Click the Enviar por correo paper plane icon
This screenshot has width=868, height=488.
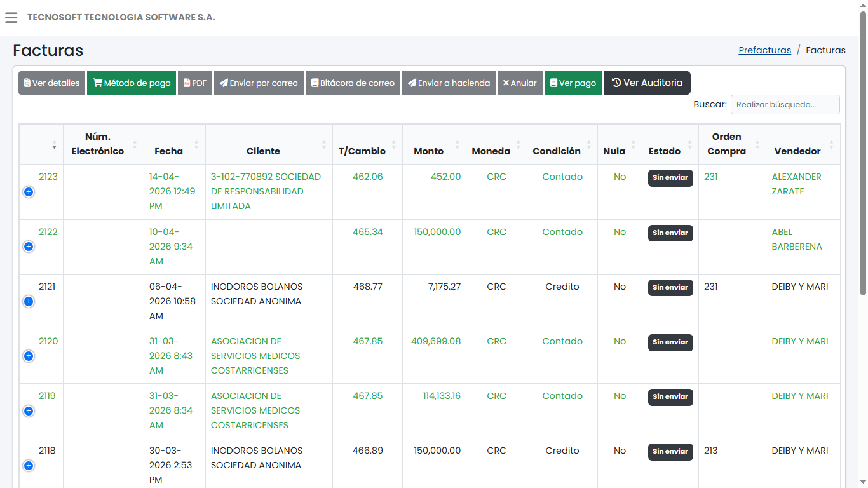[223, 83]
